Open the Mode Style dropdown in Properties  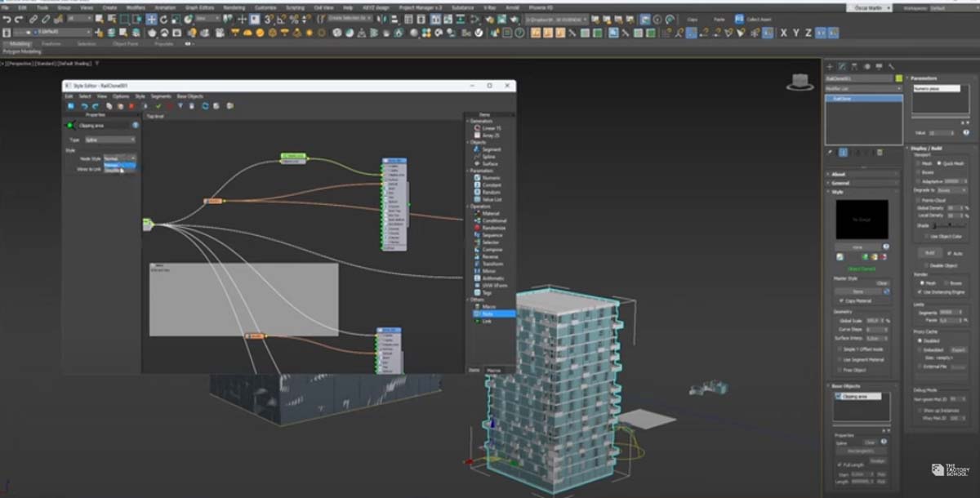click(119, 158)
